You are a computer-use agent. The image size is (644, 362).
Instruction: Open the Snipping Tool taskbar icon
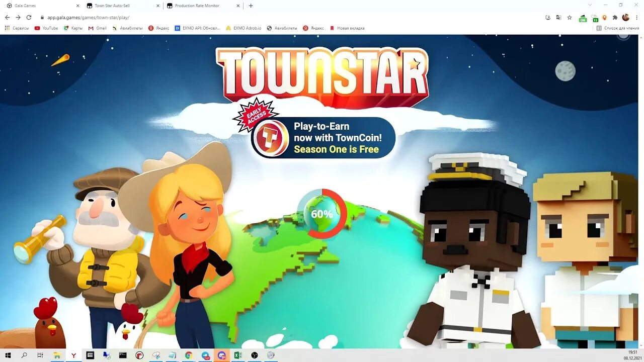pyautogui.click(x=156, y=355)
